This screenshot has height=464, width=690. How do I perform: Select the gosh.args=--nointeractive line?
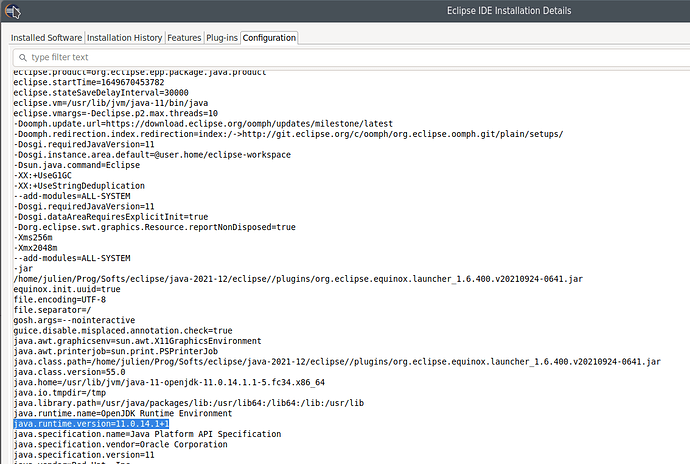click(x=74, y=320)
